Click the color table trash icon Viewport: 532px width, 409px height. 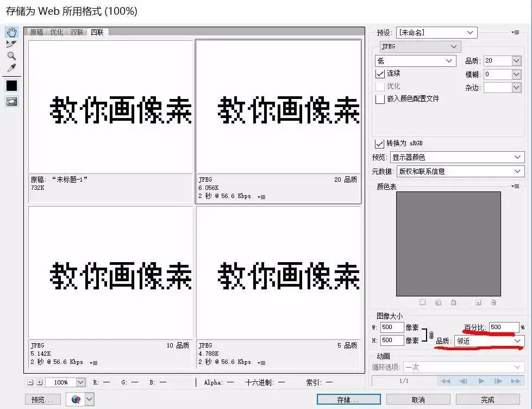[493, 302]
